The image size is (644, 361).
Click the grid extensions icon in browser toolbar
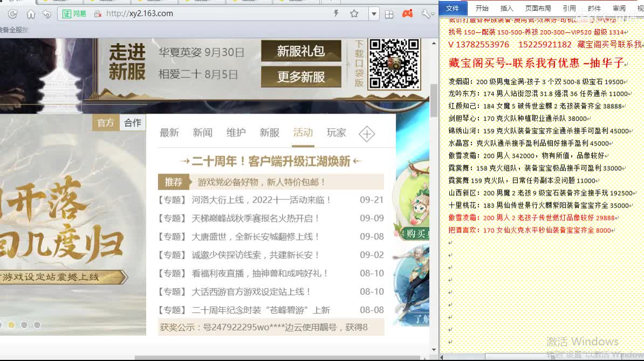pyautogui.click(x=389, y=15)
